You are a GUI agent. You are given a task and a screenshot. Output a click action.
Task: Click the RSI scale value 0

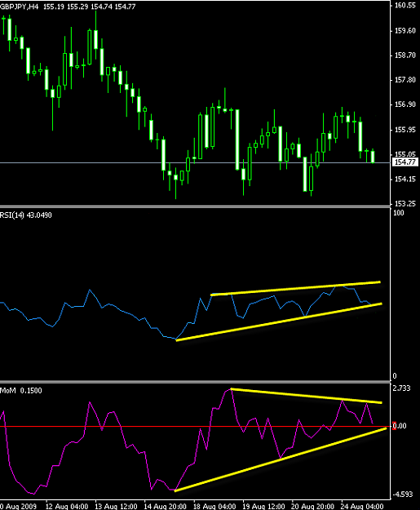(x=395, y=376)
